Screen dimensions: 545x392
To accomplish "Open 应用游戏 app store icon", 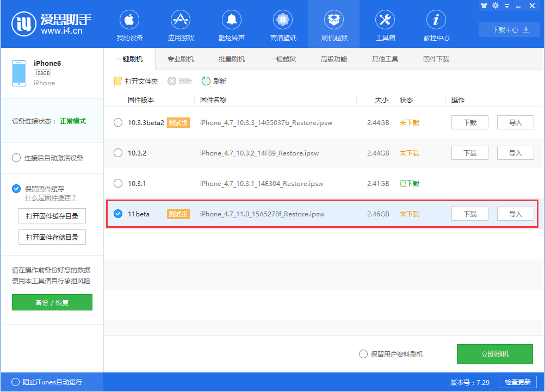I will (181, 20).
